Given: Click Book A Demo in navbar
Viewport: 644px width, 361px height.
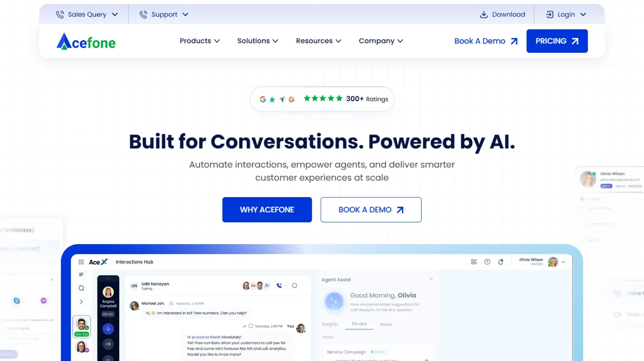Looking at the screenshot, I should [x=486, y=41].
